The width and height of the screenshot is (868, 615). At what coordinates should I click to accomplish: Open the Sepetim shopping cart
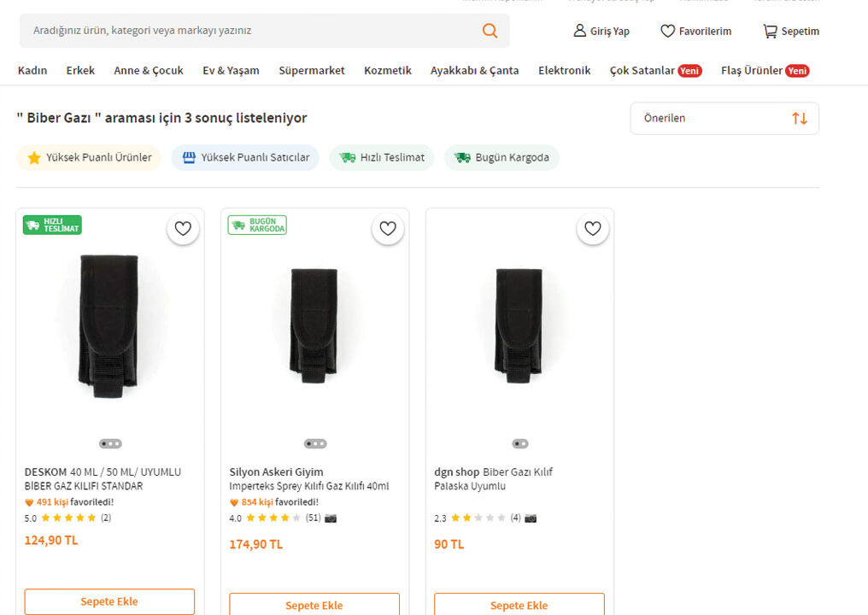pyautogui.click(x=790, y=32)
